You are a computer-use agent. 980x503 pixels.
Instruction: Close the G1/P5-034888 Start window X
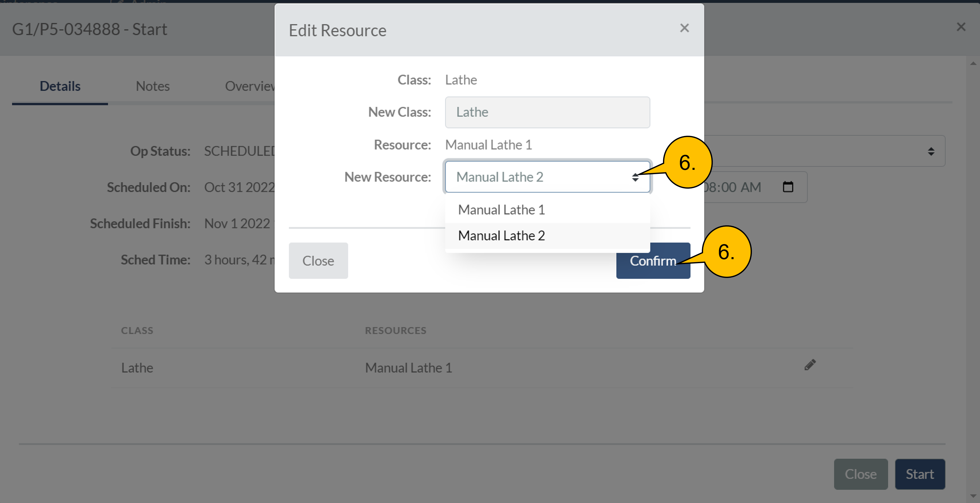point(961,27)
